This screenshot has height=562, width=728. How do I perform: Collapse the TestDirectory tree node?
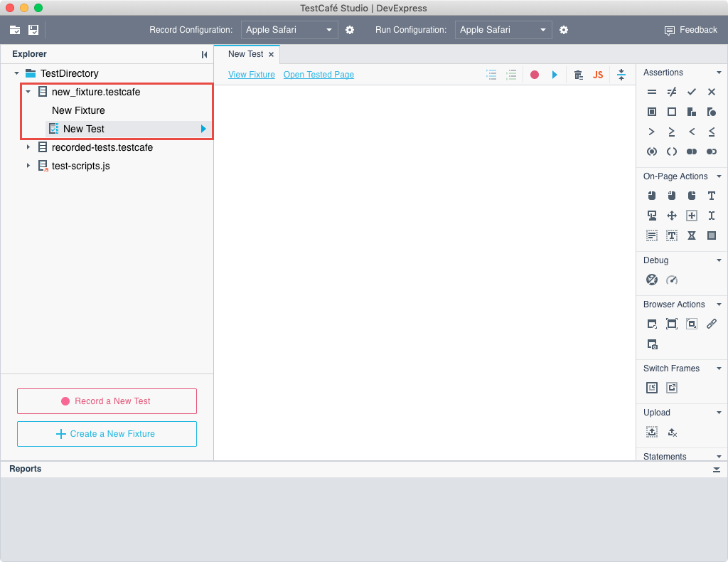tap(17, 73)
